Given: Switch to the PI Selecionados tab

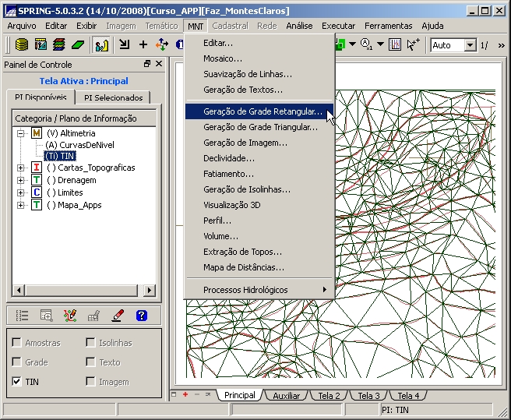Looking at the screenshot, I should point(114,98).
